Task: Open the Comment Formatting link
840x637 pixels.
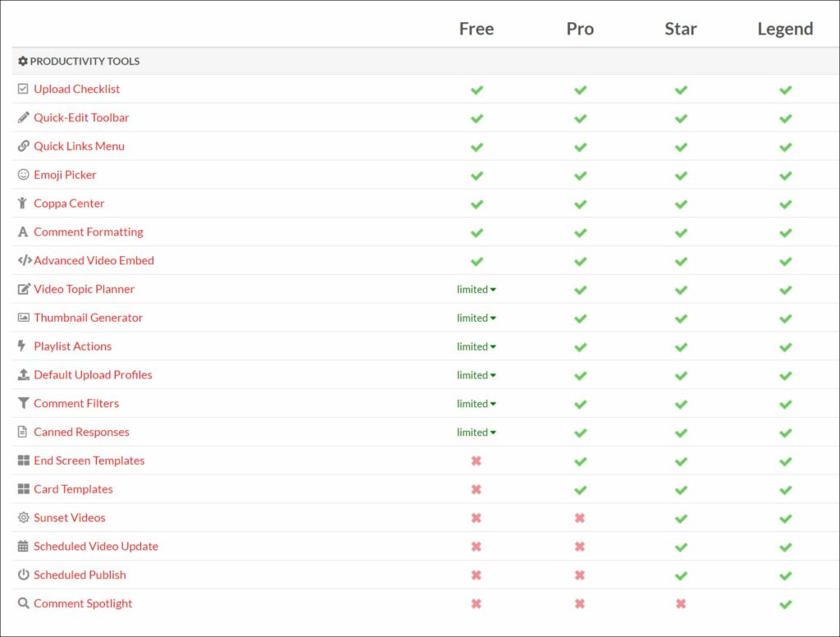Action: pos(89,231)
